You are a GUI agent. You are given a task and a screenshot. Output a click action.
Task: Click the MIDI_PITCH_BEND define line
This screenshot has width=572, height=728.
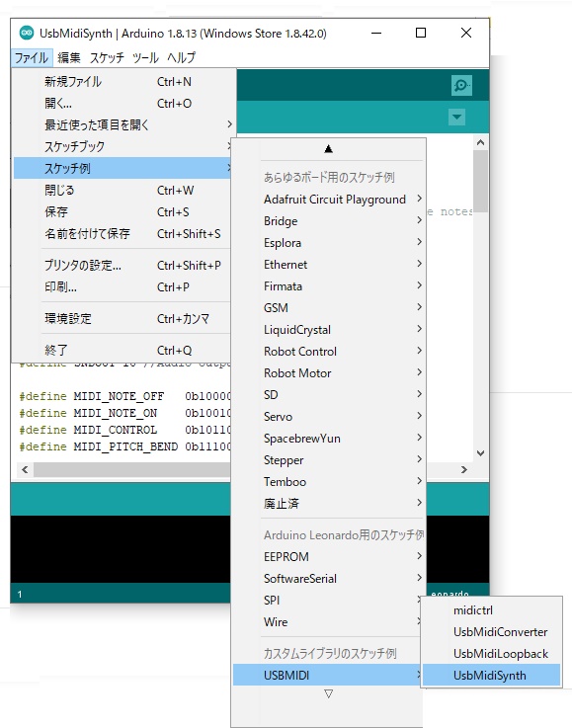[x=124, y=446]
